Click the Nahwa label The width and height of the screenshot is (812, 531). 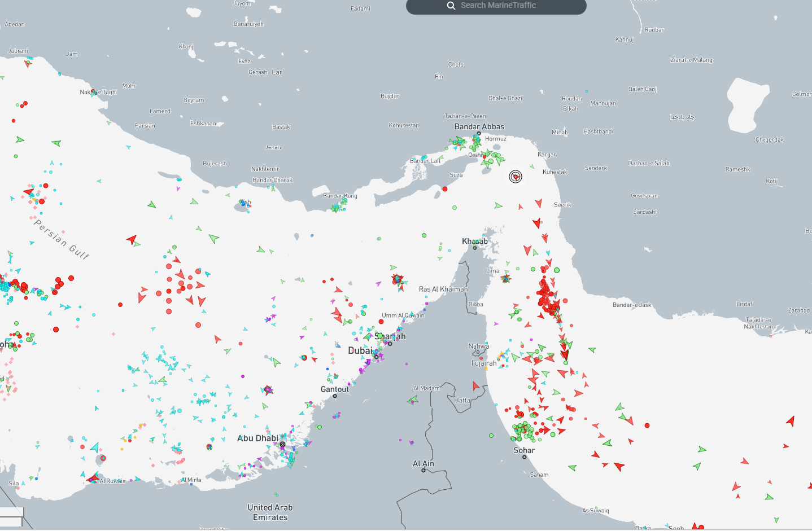479,346
